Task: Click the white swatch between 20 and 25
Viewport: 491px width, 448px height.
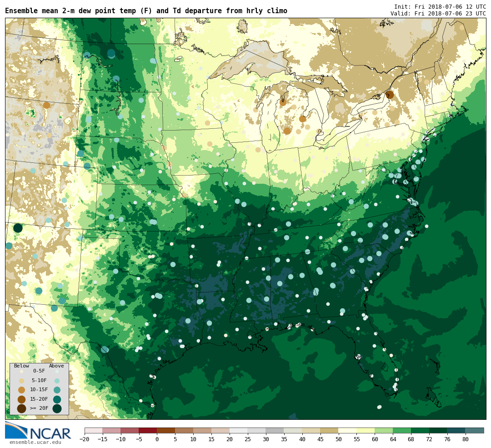Action: [239, 430]
